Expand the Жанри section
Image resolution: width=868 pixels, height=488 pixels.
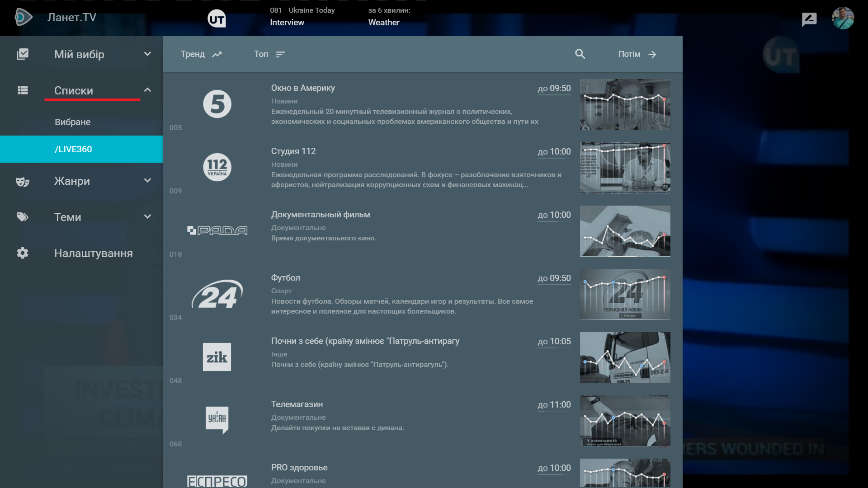(x=147, y=181)
